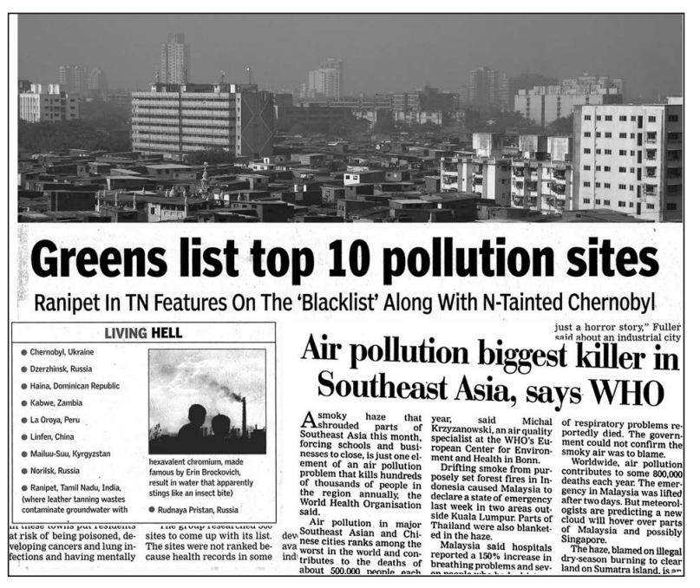Click the smokestack silhouette photo
The image size is (700, 588).
(207, 402)
